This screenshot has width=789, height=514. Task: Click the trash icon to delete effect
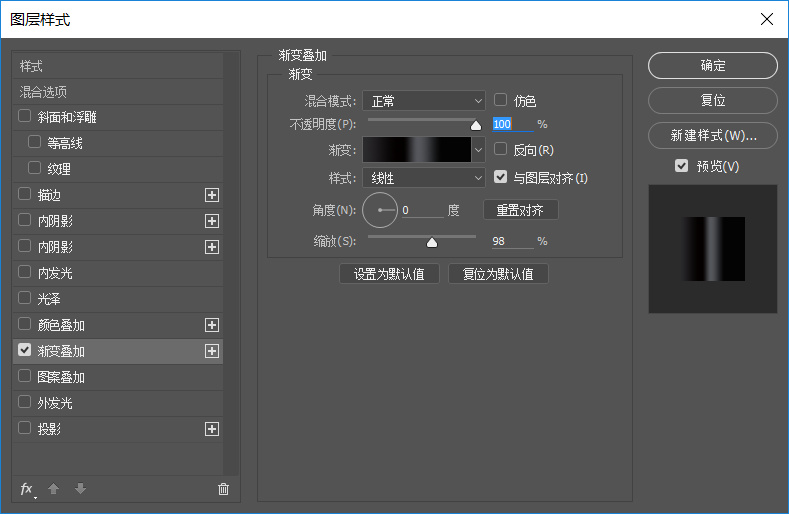(x=223, y=489)
